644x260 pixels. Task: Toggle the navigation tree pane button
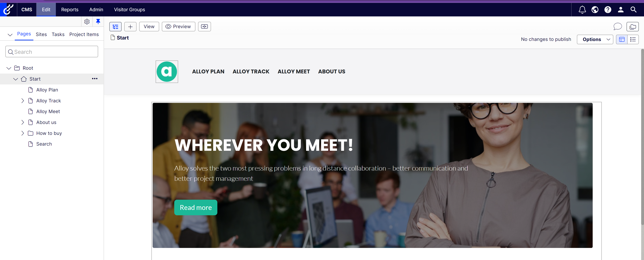tap(115, 26)
